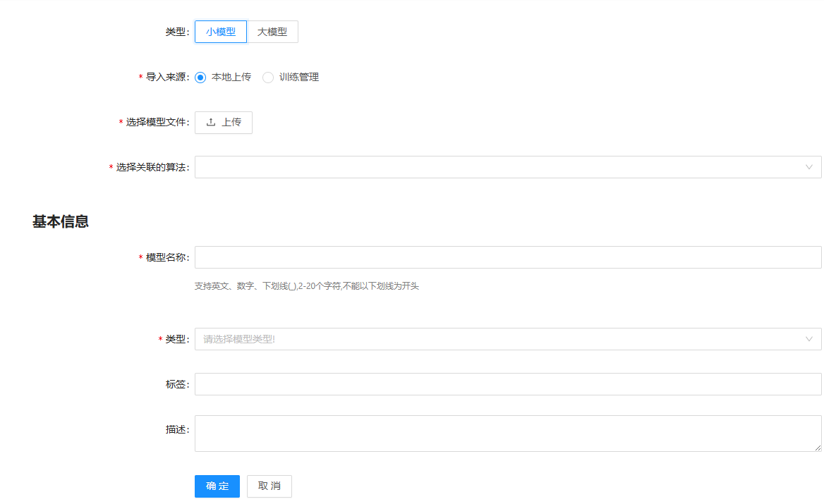Click the 模型名称 field label

166,257
